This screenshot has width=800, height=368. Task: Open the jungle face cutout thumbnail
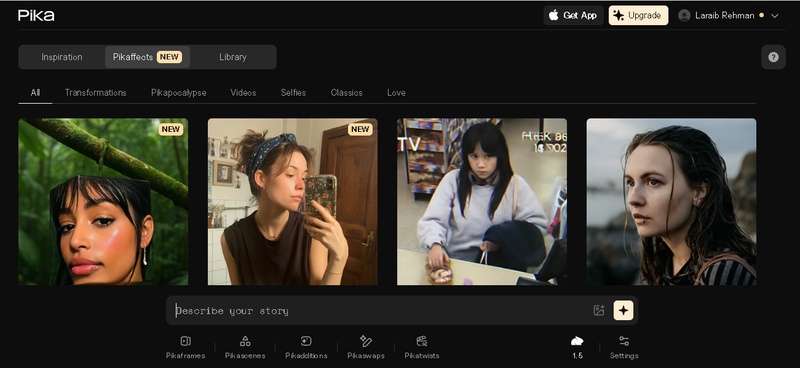coord(103,202)
